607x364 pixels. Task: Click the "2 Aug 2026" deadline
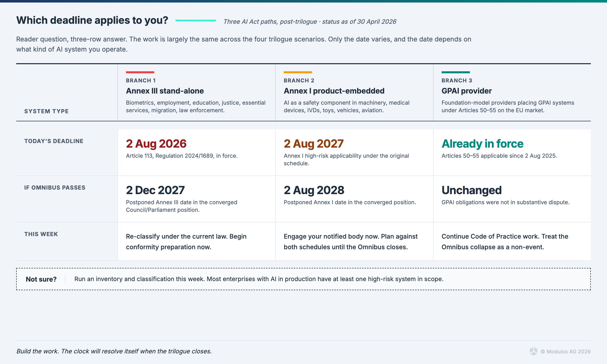pyautogui.click(x=156, y=144)
